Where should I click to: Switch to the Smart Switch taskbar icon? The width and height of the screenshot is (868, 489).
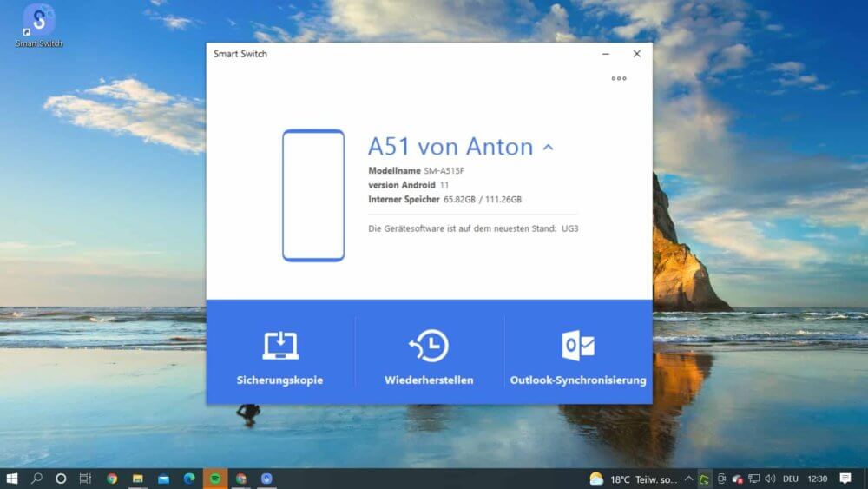[x=266, y=479]
